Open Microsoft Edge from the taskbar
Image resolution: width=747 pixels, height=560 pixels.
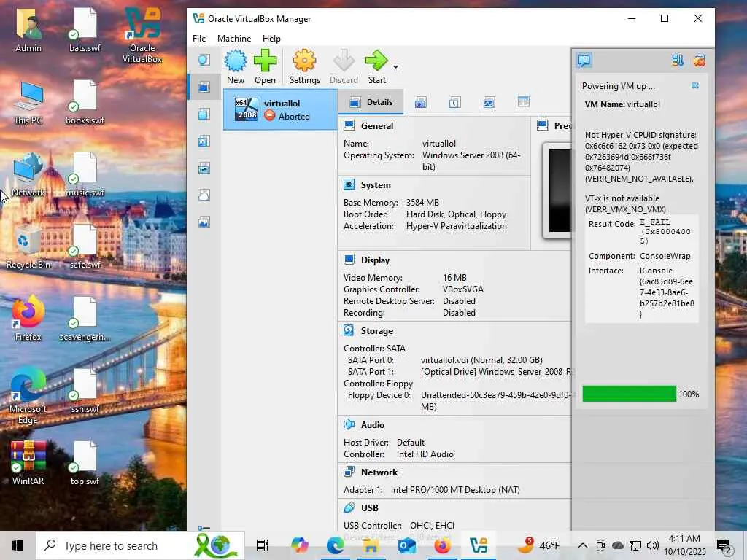(x=336, y=545)
